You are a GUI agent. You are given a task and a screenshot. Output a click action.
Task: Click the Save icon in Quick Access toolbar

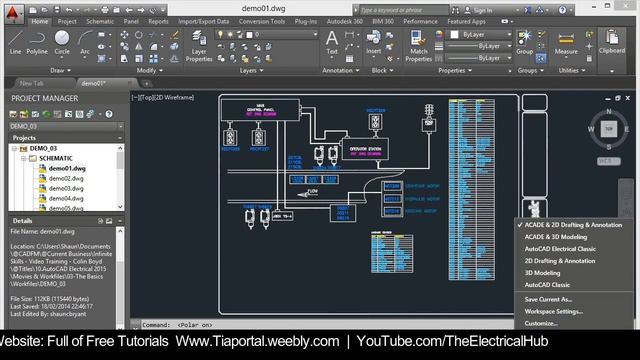click(56, 10)
